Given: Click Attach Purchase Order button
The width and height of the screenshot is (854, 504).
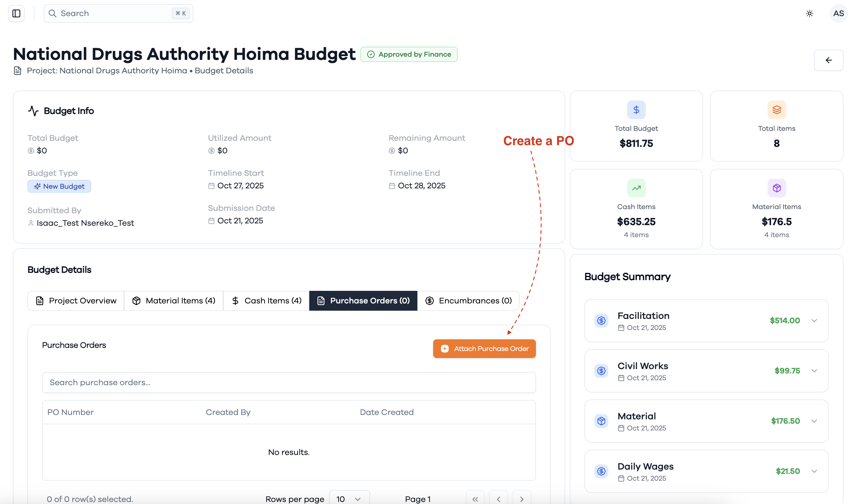Looking at the screenshot, I should click(485, 348).
